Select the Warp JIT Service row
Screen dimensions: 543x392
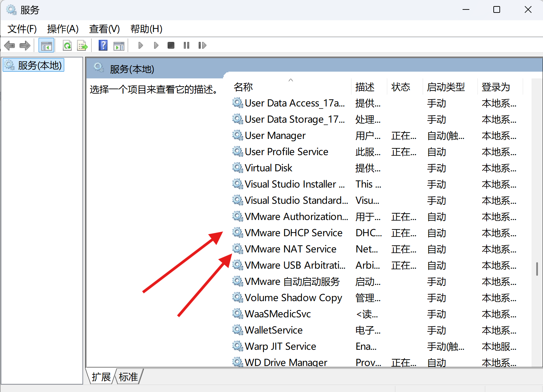point(377,346)
